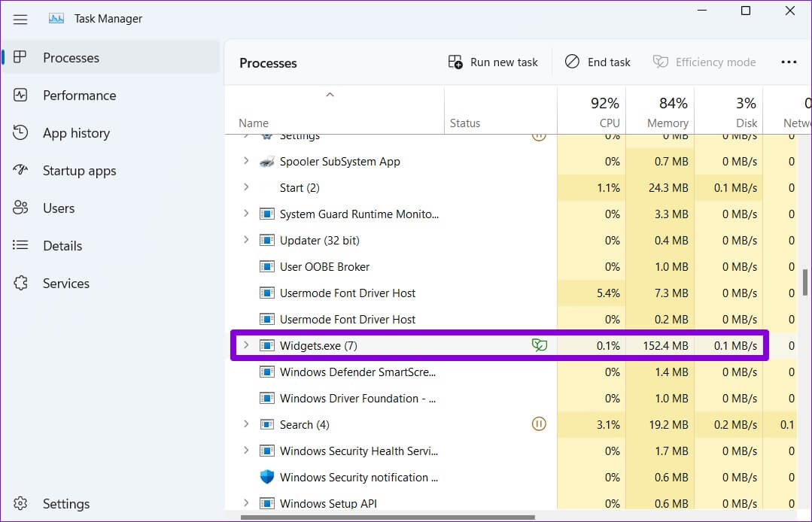Sort by the Status column header
The width and height of the screenshot is (812, 522).
(500, 111)
